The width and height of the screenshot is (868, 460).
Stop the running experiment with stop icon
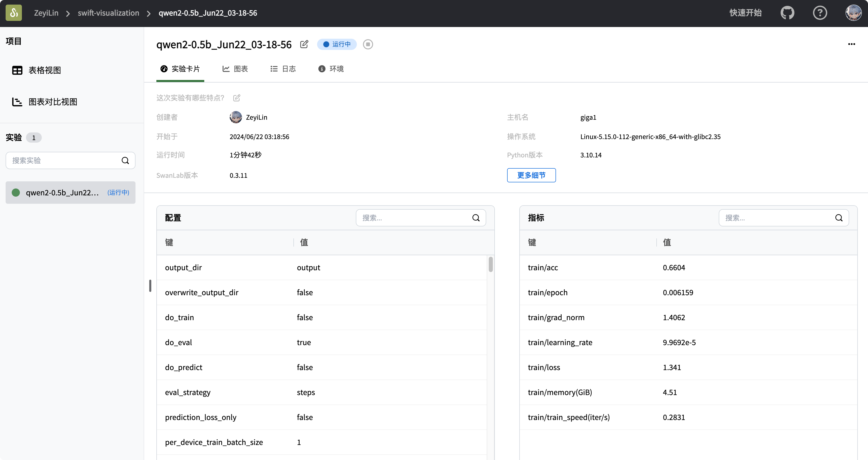pyautogui.click(x=368, y=44)
